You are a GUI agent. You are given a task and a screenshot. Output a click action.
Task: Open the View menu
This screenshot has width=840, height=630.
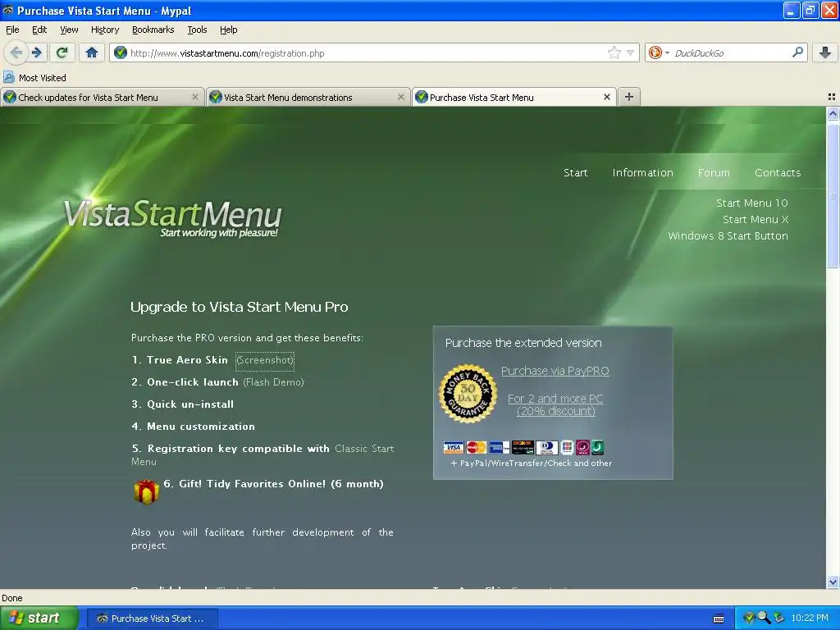coord(69,30)
